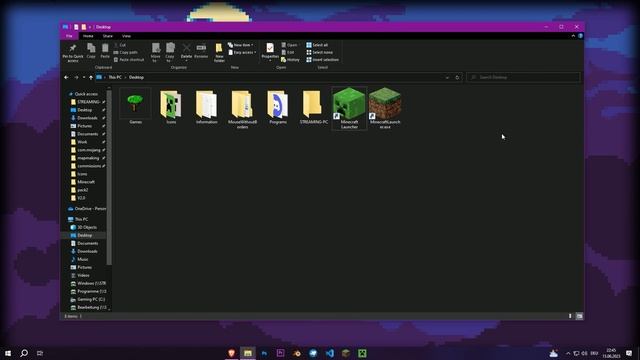Image resolution: width=640 pixels, height=360 pixels.
Task: Click Desktop in the address breadcrumb
Action: (x=136, y=77)
